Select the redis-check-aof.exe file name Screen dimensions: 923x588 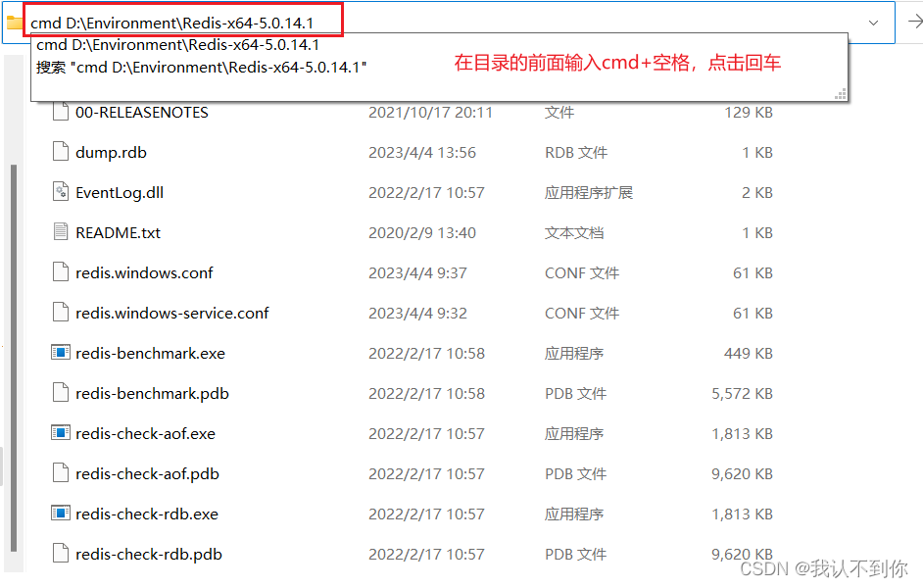[145, 434]
